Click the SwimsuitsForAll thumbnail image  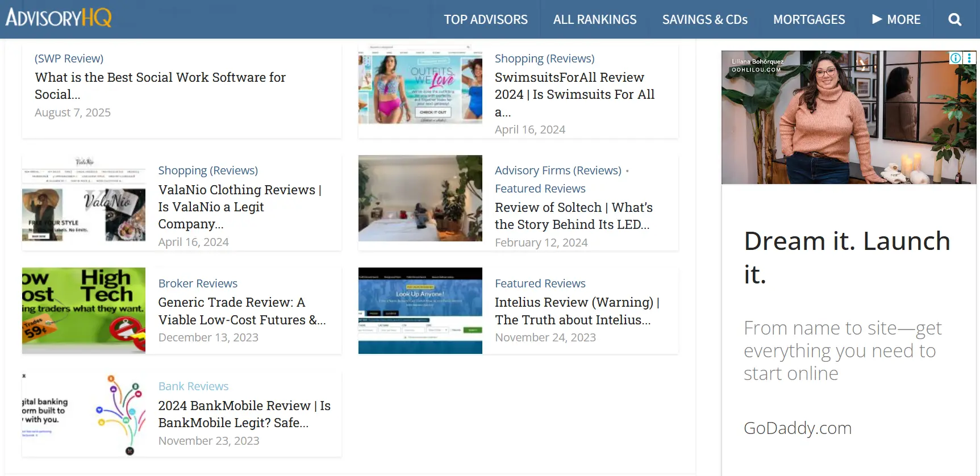pos(420,83)
